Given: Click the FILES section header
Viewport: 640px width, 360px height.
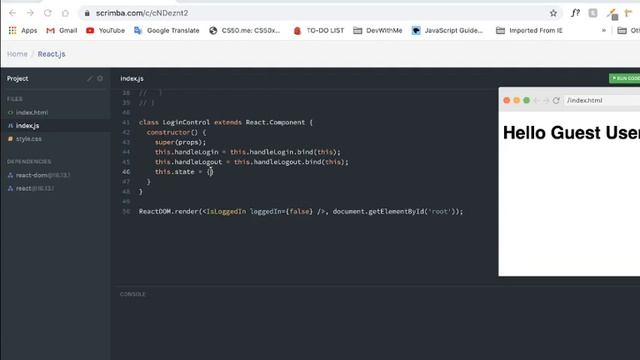Looking at the screenshot, I should (15, 99).
